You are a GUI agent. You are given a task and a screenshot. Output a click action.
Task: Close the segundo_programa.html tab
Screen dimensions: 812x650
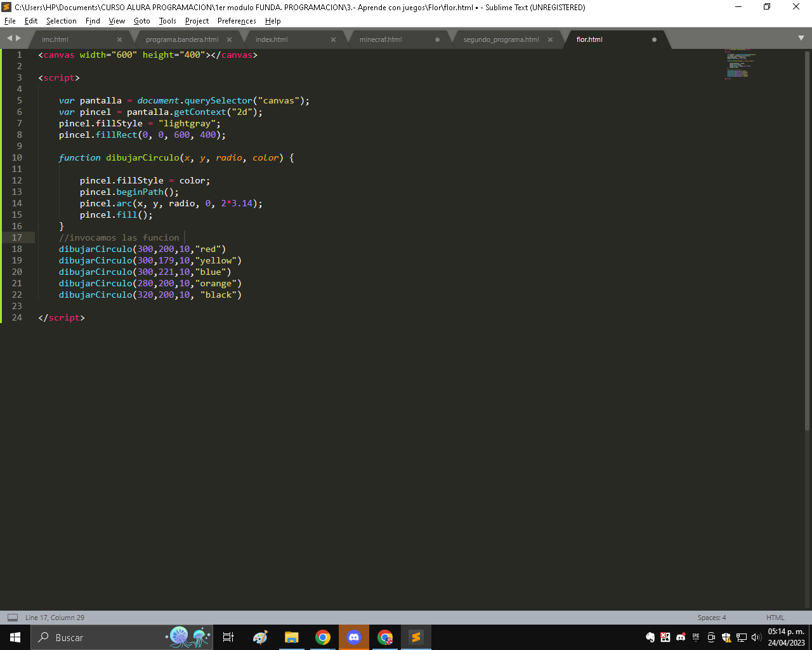tap(550, 39)
